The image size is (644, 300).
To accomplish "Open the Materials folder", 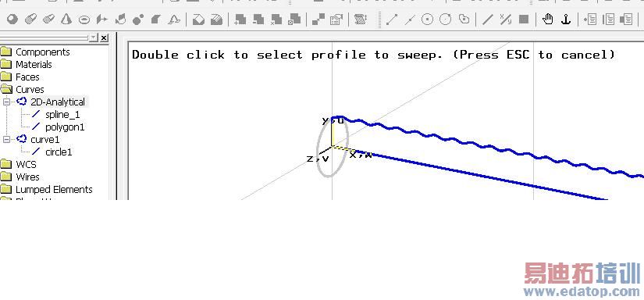I will tap(34, 65).
